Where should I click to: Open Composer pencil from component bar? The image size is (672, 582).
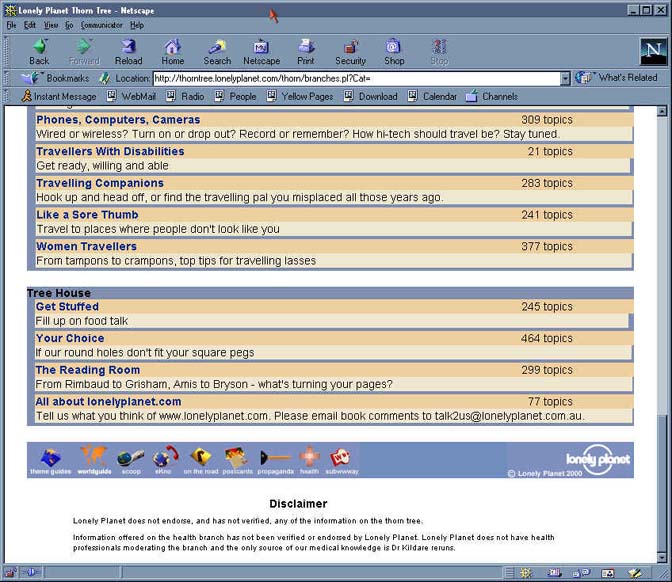click(634, 573)
